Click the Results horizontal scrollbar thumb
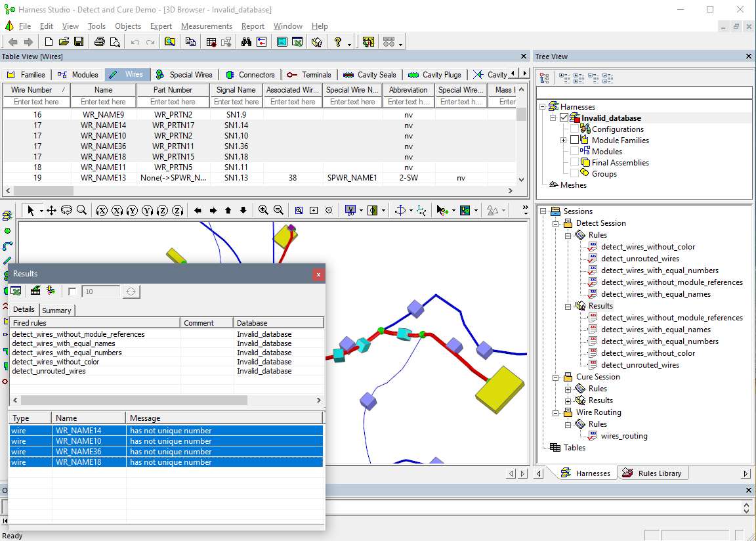This screenshot has width=756, height=541. coord(134,400)
